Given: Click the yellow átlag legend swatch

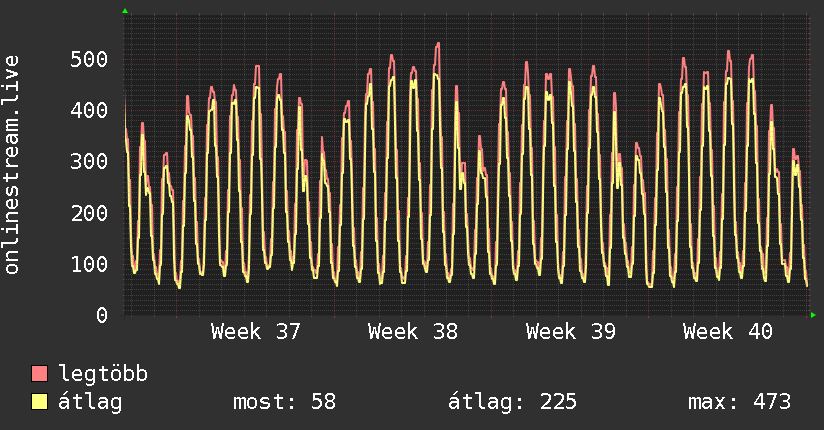Looking at the screenshot, I should pos(39,401).
